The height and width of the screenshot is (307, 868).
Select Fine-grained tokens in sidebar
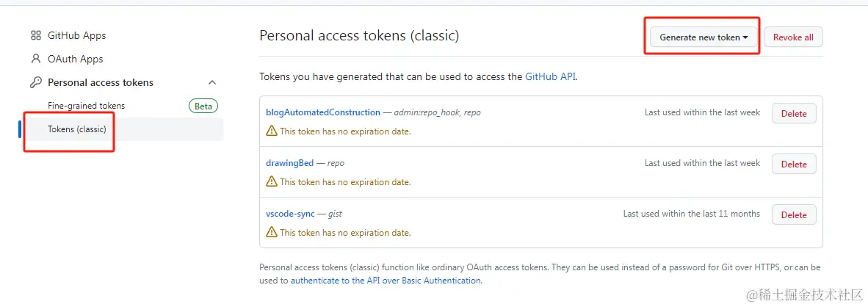86,106
